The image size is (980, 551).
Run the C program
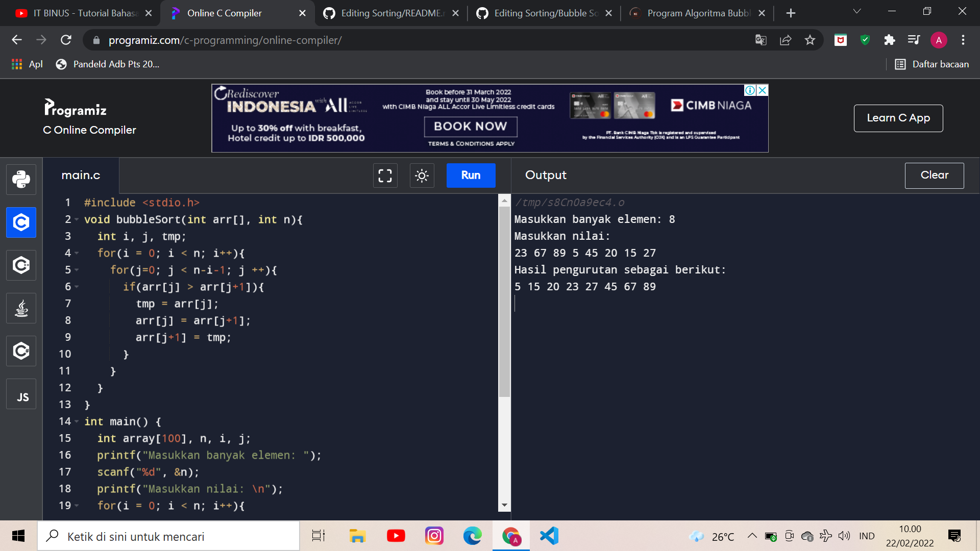(x=470, y=176)
